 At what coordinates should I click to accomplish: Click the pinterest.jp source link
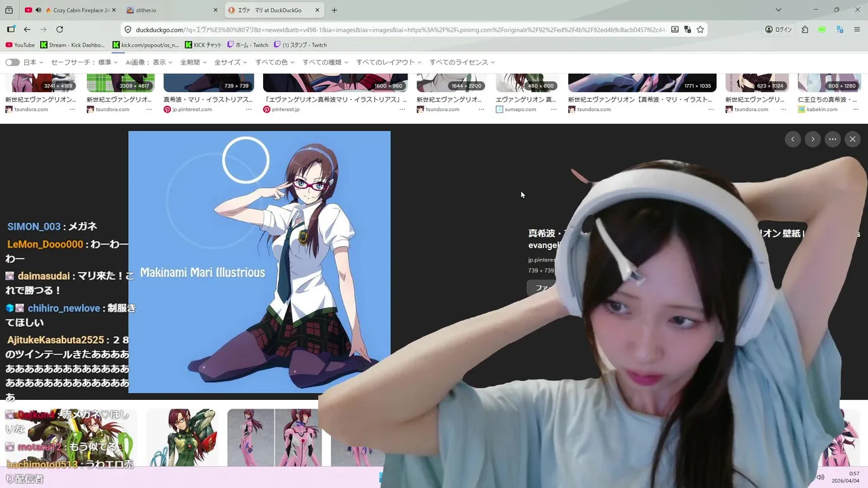pyautogui.click(x=285, y=109)
